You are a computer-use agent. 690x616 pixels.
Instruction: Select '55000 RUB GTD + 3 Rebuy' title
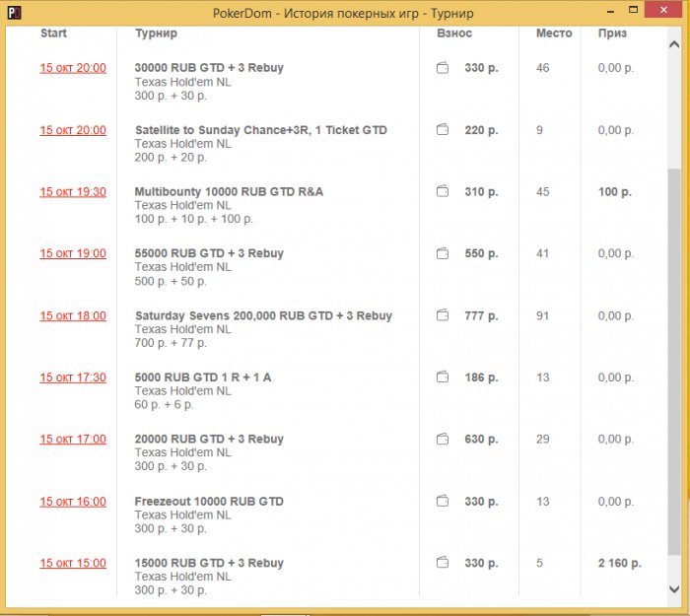tap(209, 253)
